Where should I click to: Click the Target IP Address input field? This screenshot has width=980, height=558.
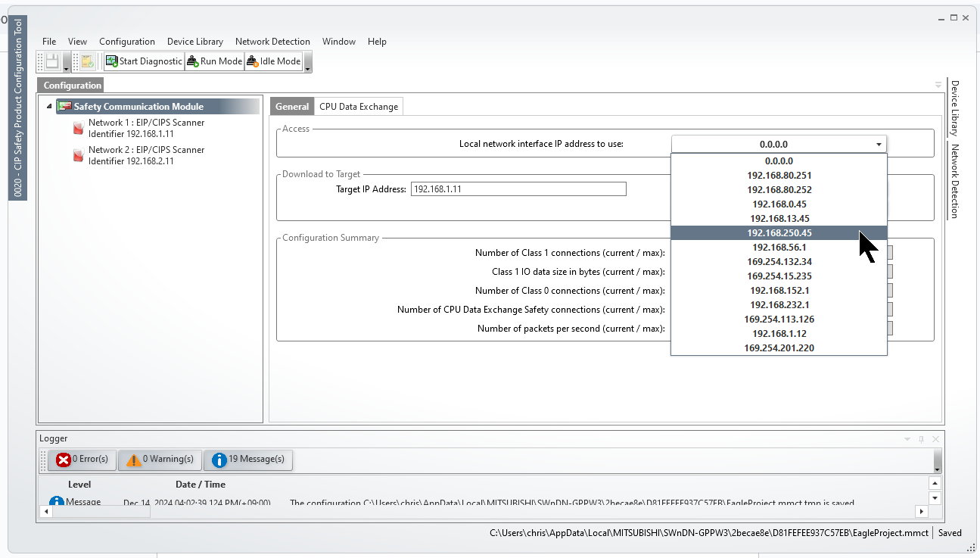point(518,189)
